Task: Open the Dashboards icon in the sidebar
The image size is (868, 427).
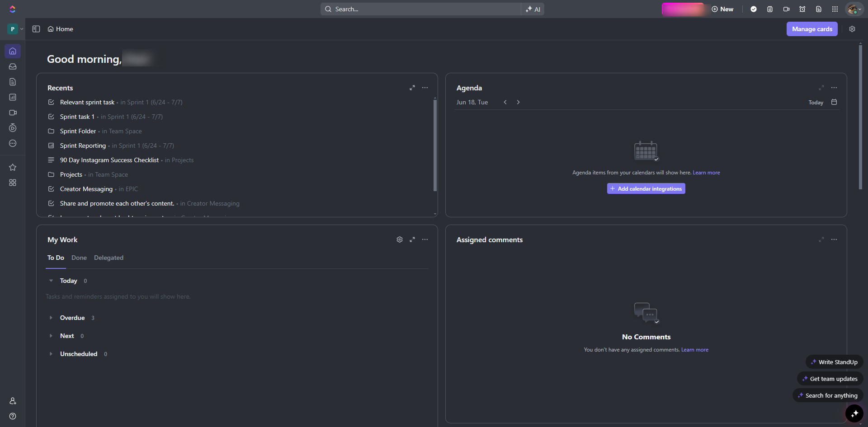Action: coord(13,97)
